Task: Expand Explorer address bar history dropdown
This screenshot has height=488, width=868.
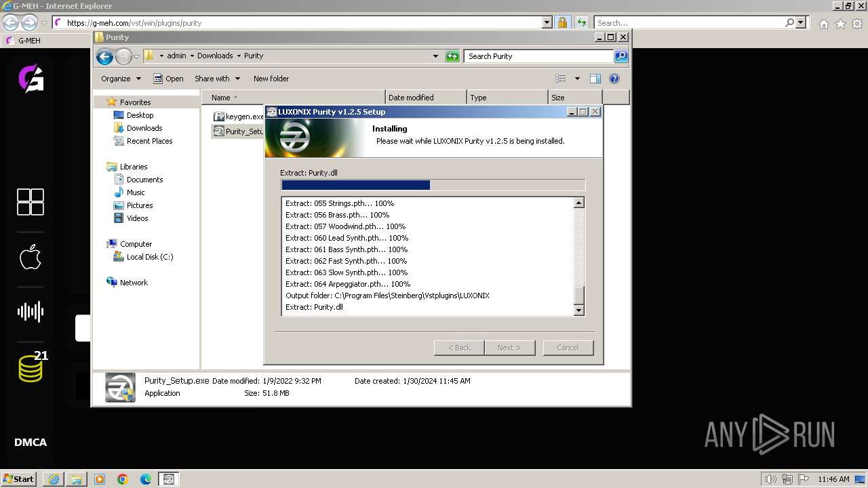Action: point(435,56)
